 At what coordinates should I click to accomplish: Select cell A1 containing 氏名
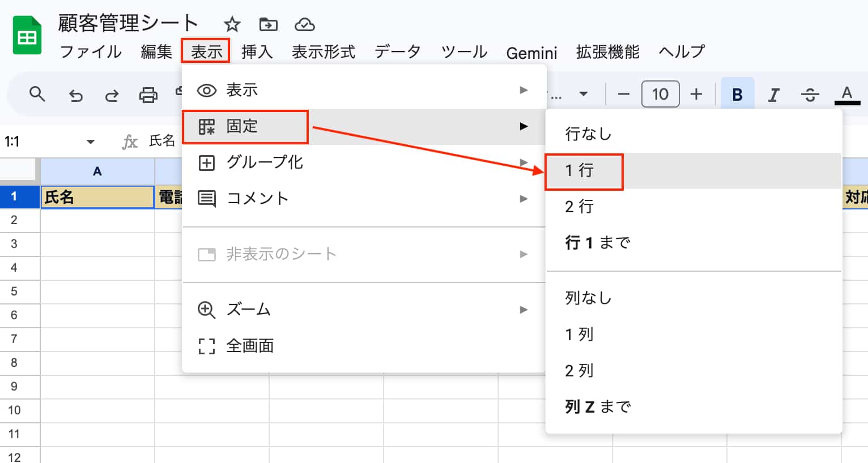tap(97, 197)
